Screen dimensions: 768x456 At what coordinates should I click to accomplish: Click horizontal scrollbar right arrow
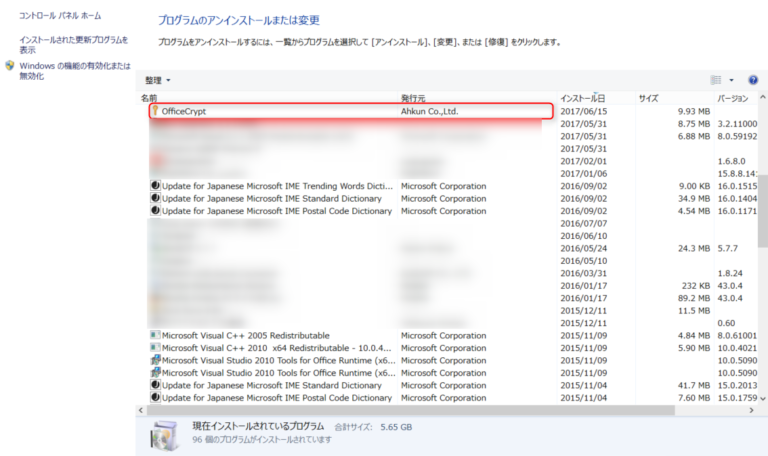click(751, 410)
